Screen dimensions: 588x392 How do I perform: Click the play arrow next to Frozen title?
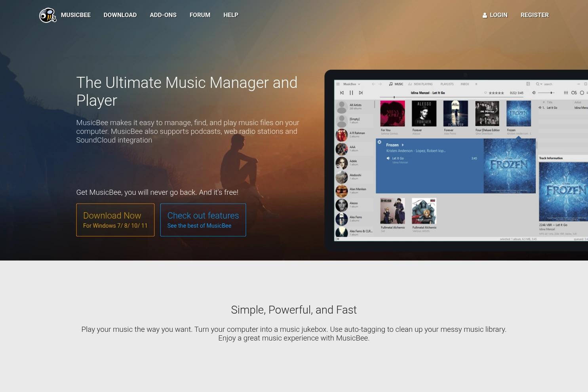[x=403, y=145]
